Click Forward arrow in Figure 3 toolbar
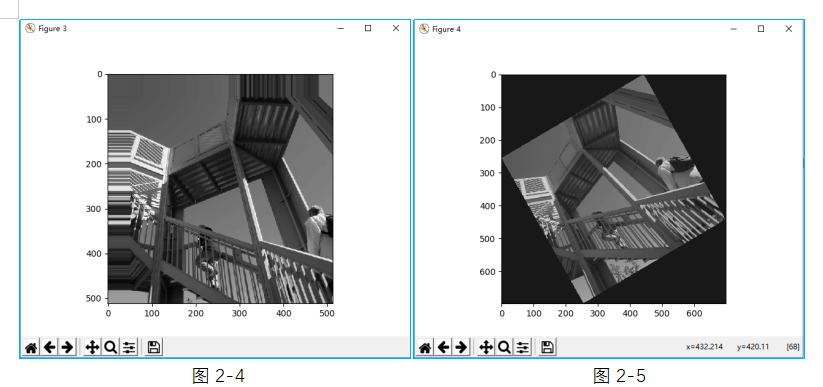Viewport: 823px width, 387px height. click(67, 347)
